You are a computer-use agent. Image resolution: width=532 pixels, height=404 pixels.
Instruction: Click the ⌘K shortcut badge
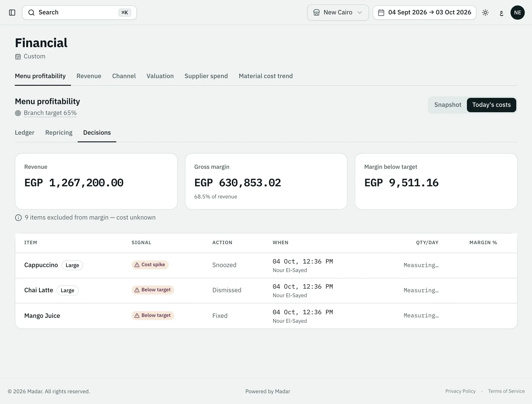click(124, 13)
